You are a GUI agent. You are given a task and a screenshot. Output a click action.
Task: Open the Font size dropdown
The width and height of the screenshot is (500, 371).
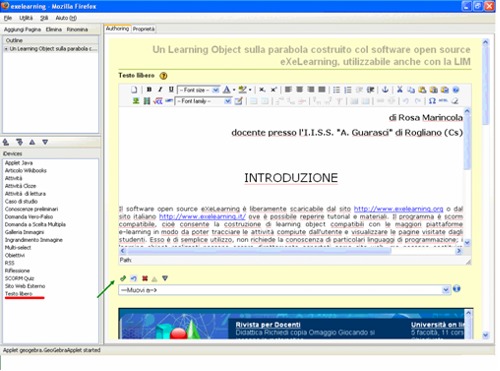[198, 90]
